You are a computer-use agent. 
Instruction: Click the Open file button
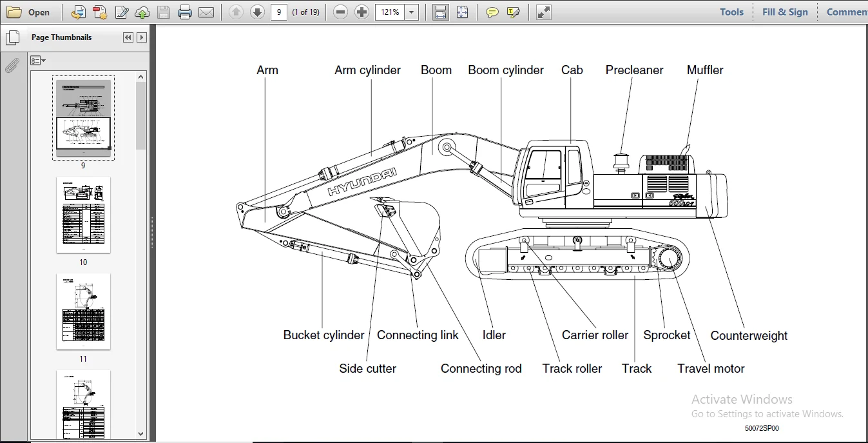28,12
